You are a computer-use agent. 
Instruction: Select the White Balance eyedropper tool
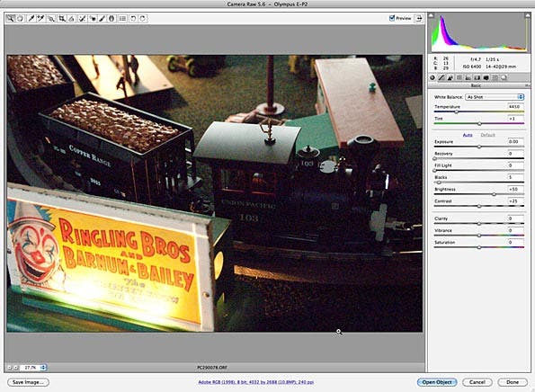coord(31,18)
